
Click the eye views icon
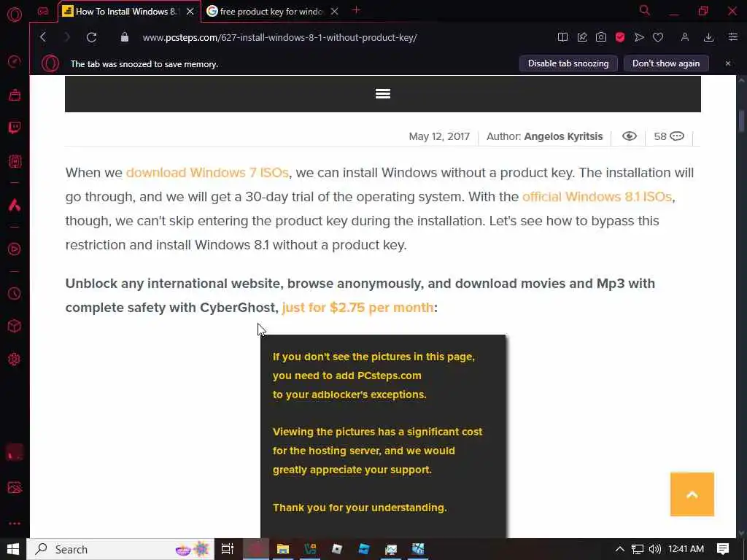point(630,136)
